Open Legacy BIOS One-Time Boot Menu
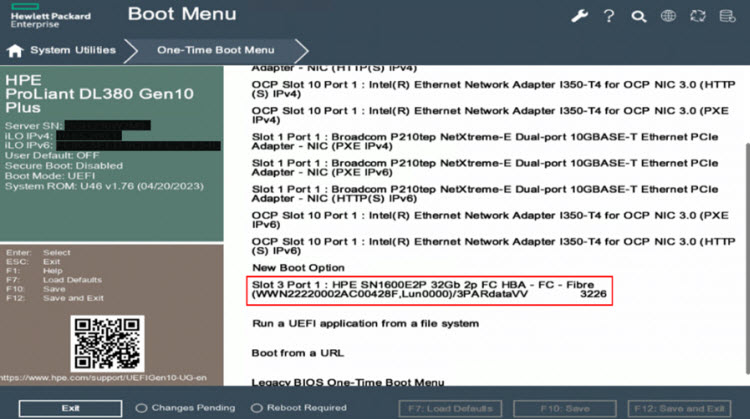750x419 pixels. point(347,382)
